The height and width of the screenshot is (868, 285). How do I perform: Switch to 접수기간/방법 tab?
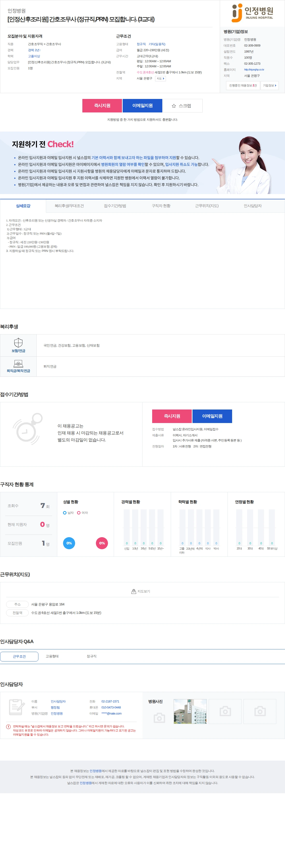[115, 206]
